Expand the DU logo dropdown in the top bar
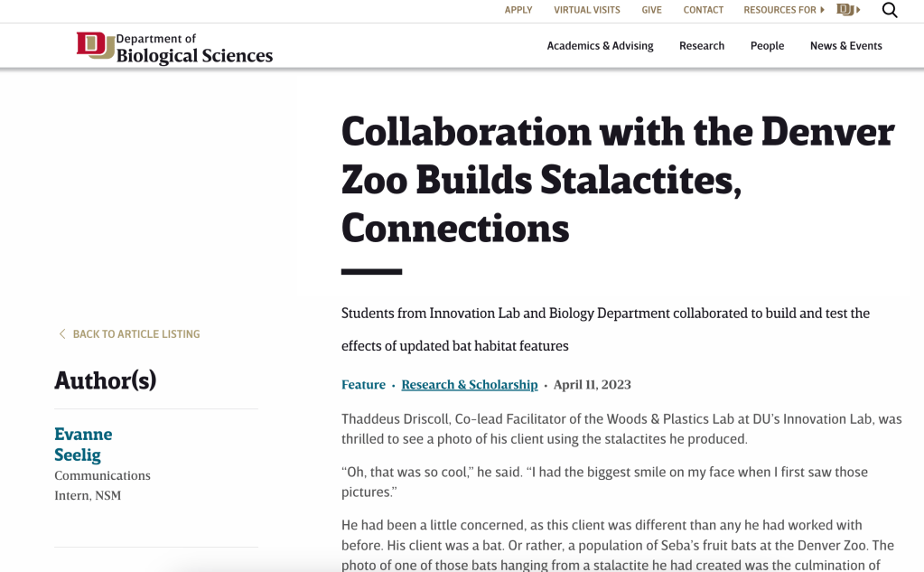 coord(849,9)
